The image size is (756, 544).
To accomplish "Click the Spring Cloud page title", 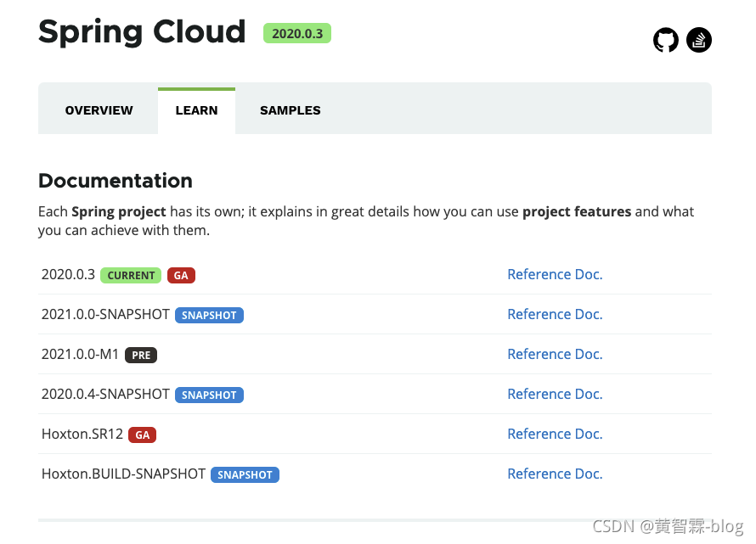I will pyautogui.click(x=142, y=32).
